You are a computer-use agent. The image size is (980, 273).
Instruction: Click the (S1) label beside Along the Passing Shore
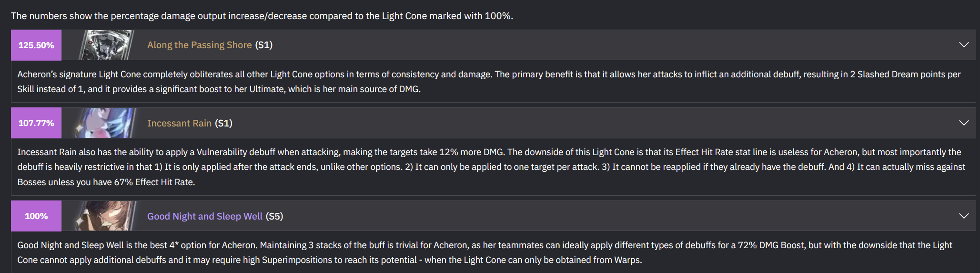(264, 45)
